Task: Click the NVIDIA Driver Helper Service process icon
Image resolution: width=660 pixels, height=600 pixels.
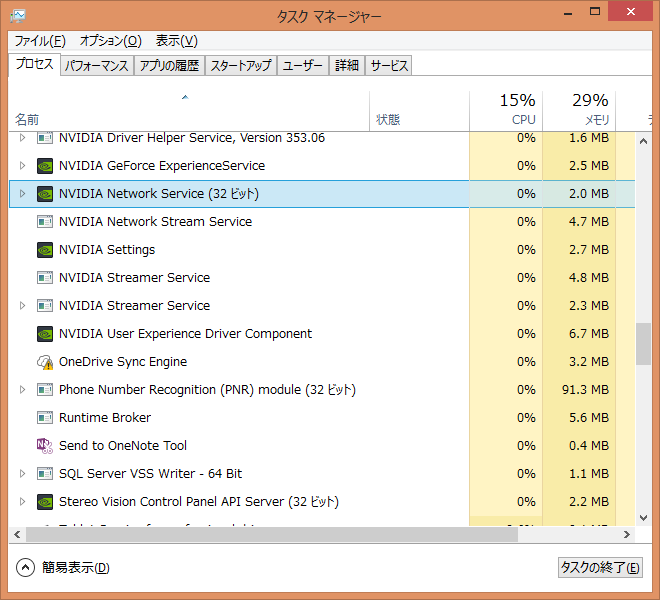Action: click(x=45, y=138)
